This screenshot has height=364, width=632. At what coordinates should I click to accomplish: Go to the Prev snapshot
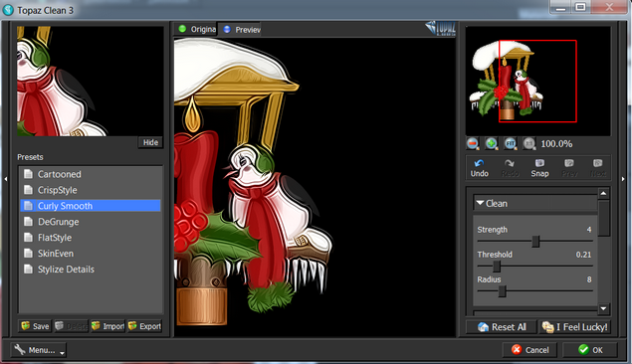tap(569, 168)
